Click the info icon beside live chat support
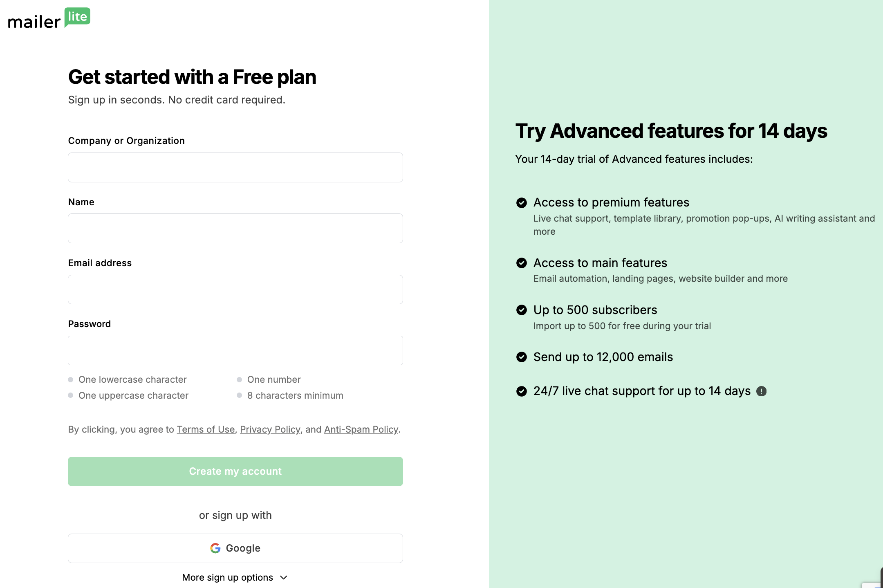The image size is (883, 588). click(761, 391)
